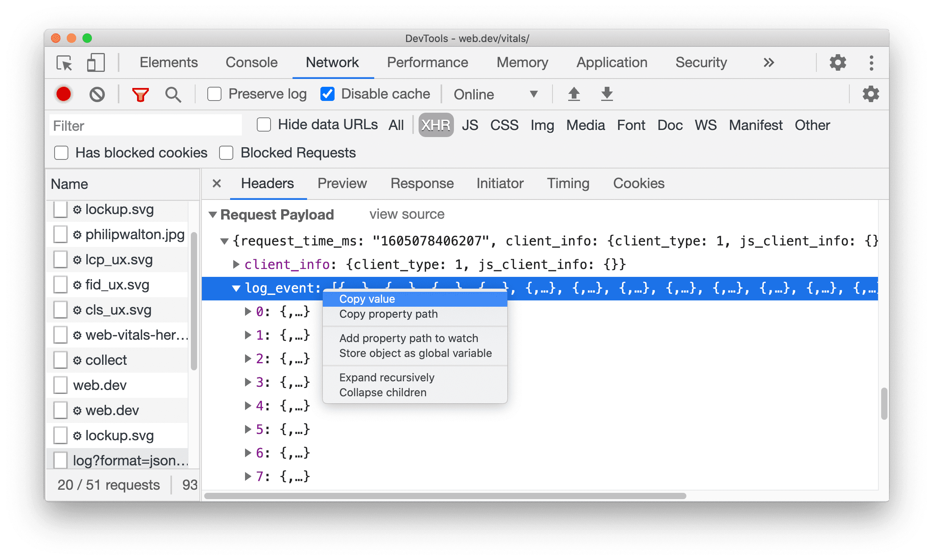This screenshot has width=933, height=560.
Task: Click the block requests icon
Action: [x=97, y=93]
